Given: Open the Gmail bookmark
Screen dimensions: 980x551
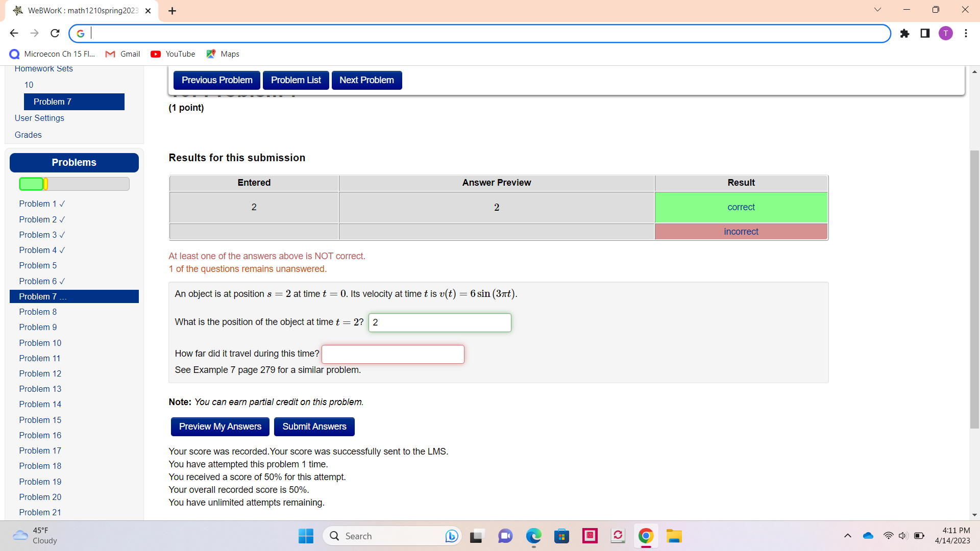Looking at the screenshot, I should [x=122, y=54].
